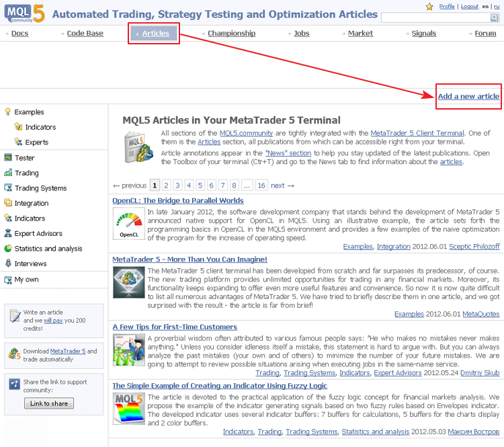Click the favorites star icon near Profile
The width and height of the screenshot is (504, 447).
click(429, 7)
